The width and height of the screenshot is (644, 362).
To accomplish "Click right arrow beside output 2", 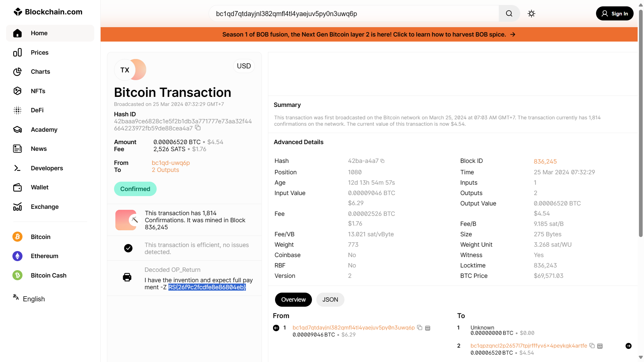I will 629,346.
